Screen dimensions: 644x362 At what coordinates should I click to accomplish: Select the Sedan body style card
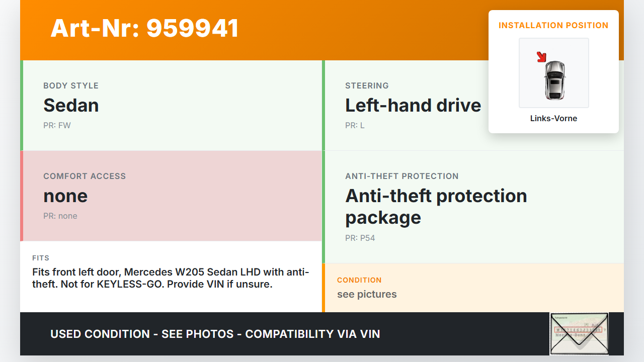171,106
